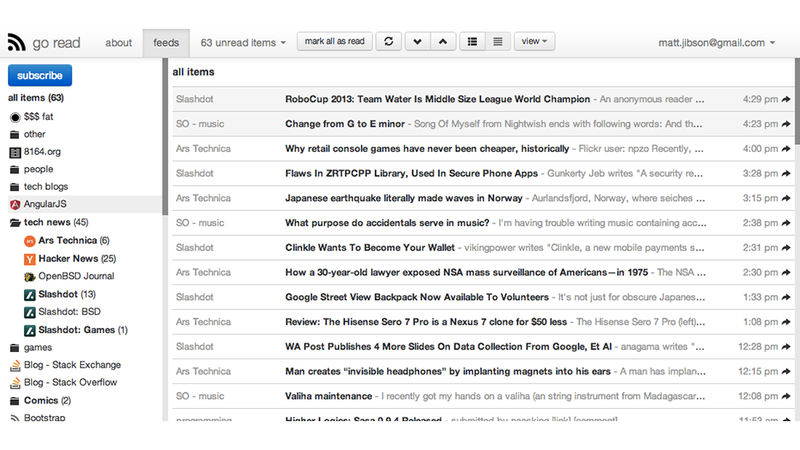Expand the other folder
Viewport: 800px width, 450px height.
pos(14,135)
